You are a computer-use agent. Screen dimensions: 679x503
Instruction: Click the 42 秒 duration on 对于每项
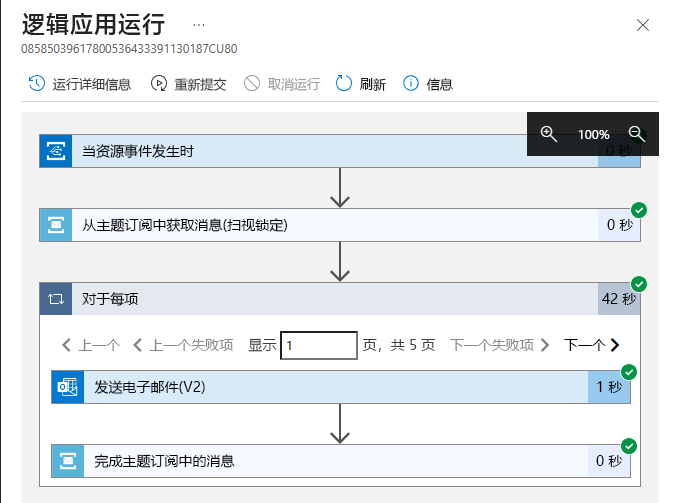[x=619, y=299]
